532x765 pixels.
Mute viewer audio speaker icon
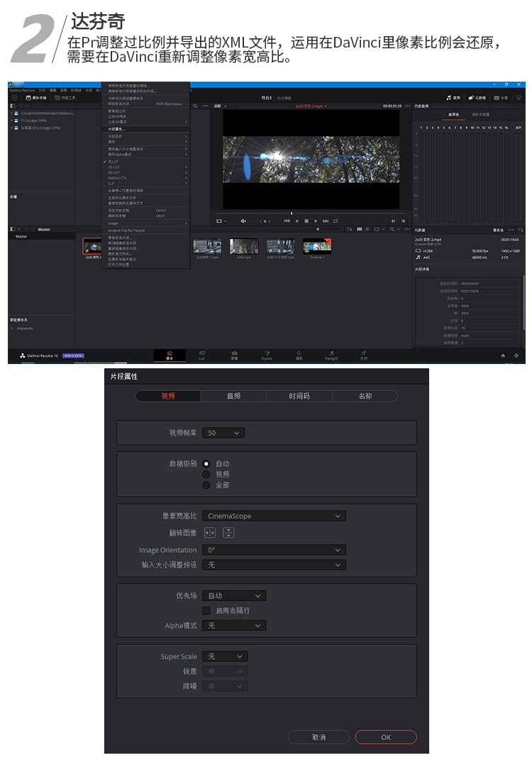pyautogui.click(x=243, y=221)
